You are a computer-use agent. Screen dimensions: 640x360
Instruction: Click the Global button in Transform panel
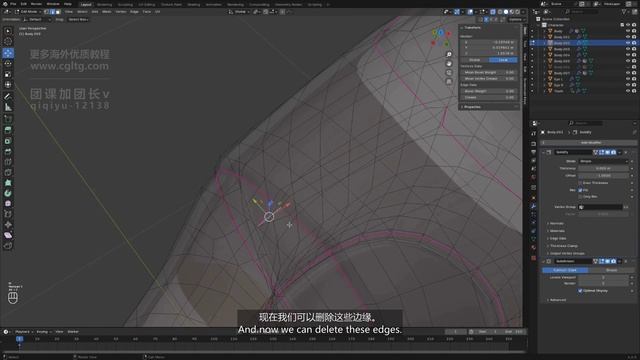(474, 60)
